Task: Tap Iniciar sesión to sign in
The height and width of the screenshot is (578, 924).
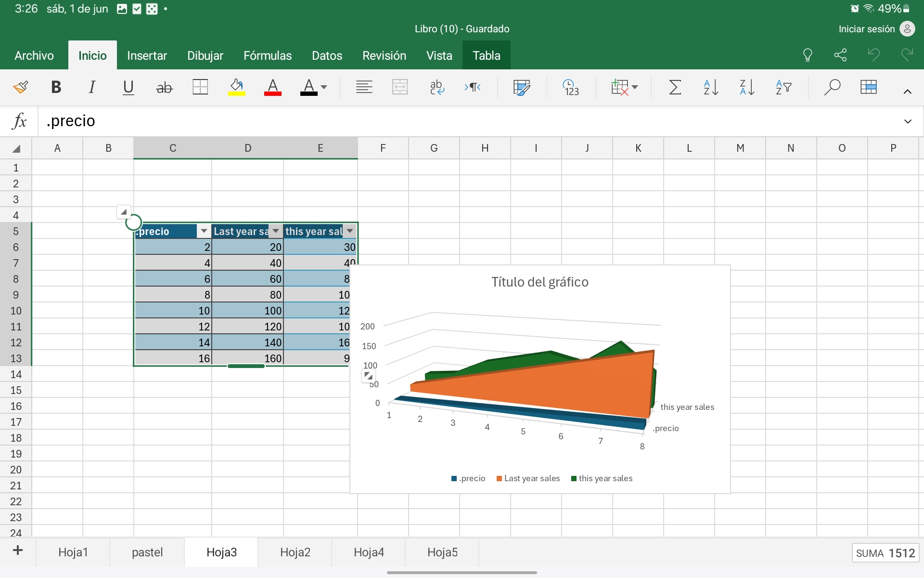Action: click(x=866, y=29)
